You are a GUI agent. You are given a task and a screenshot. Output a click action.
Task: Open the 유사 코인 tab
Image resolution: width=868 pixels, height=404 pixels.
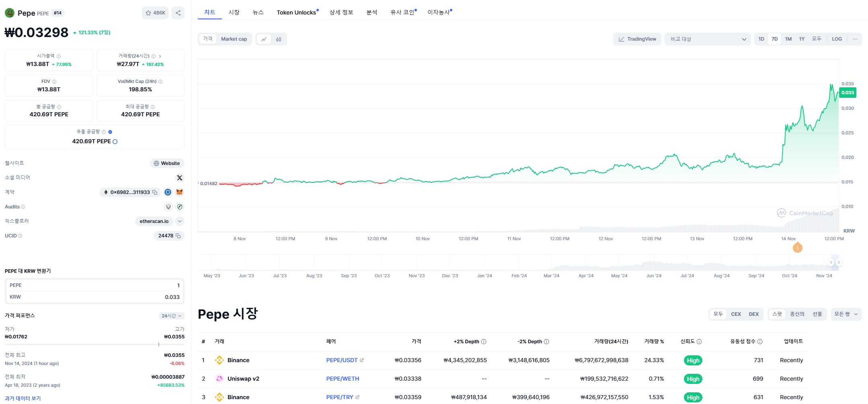(402, 12)
